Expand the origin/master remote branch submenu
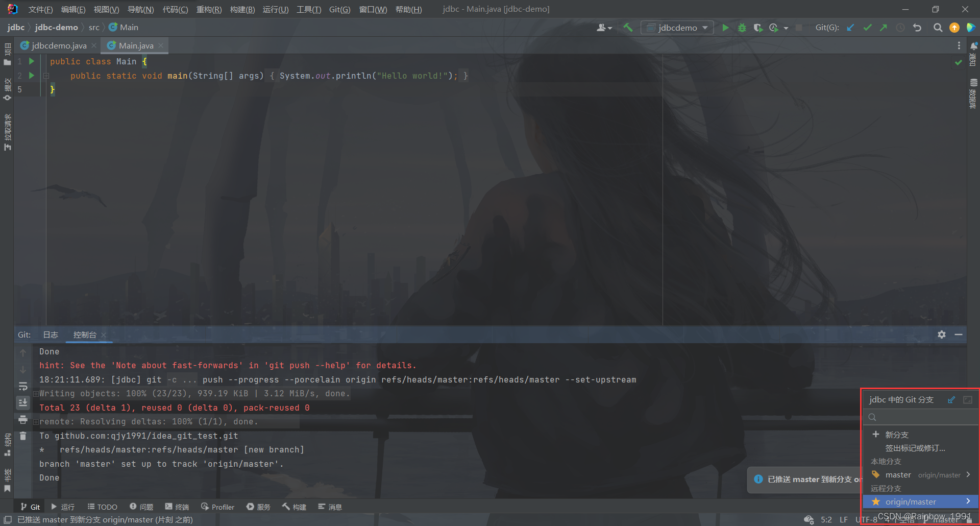 968,501
